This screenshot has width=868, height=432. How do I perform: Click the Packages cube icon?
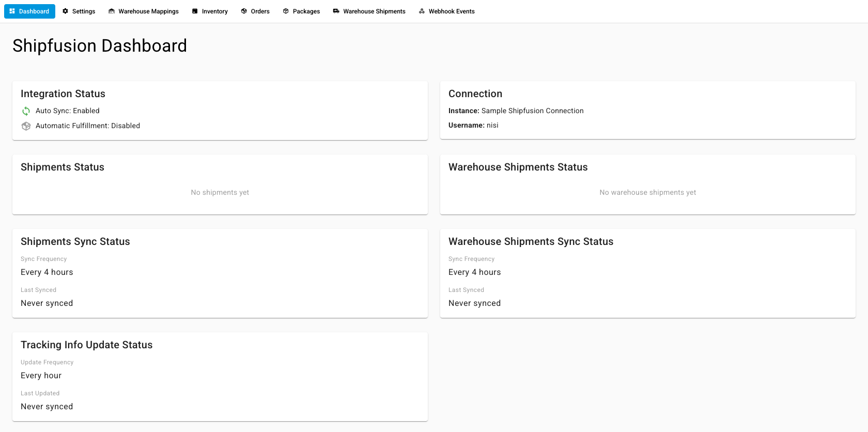point(286,11)
